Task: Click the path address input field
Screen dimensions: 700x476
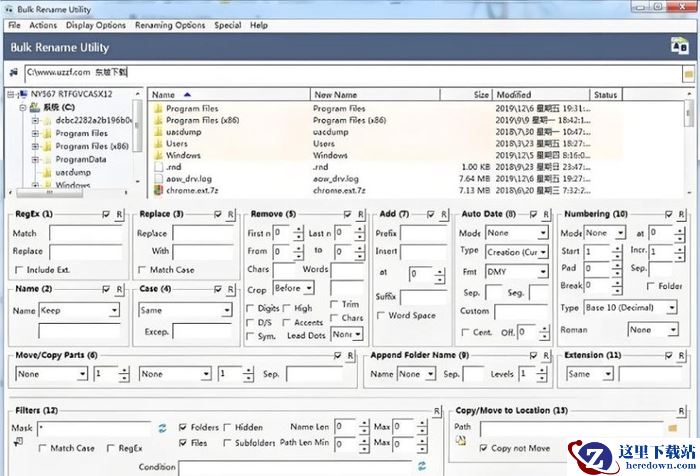Action: point(354,73)
